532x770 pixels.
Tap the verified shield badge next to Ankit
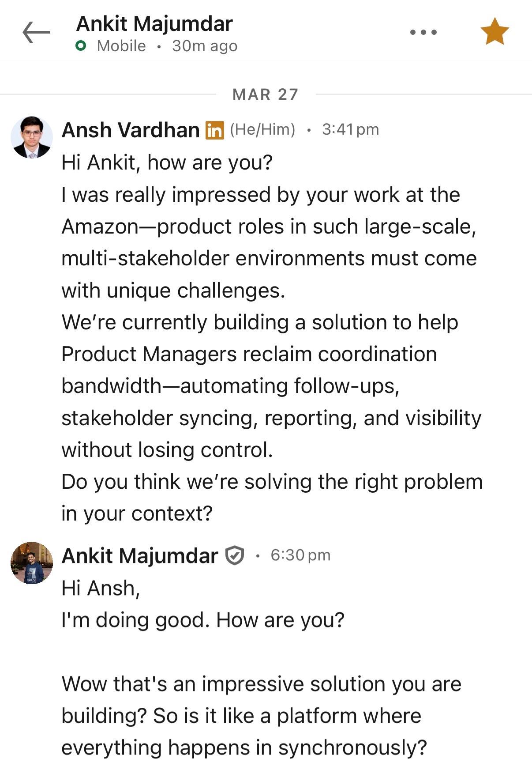click(234, 555)
